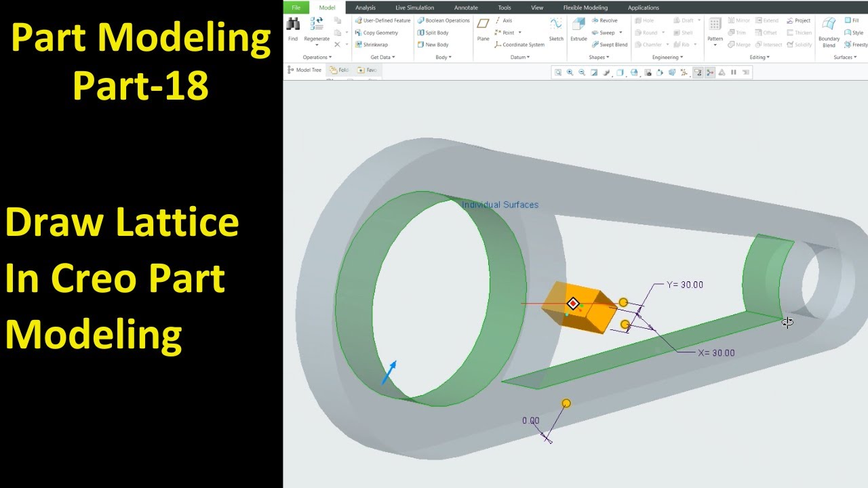
Task: Open the Pattern tool
Action: pyautogui.click(x=715, y=28)
